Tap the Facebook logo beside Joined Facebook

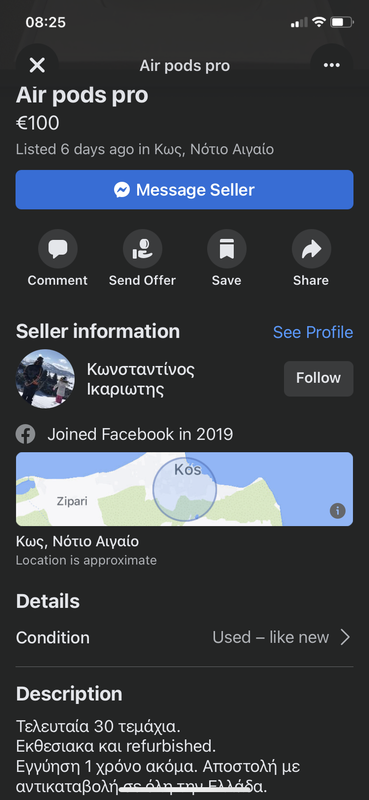click(x=26, y=435)
